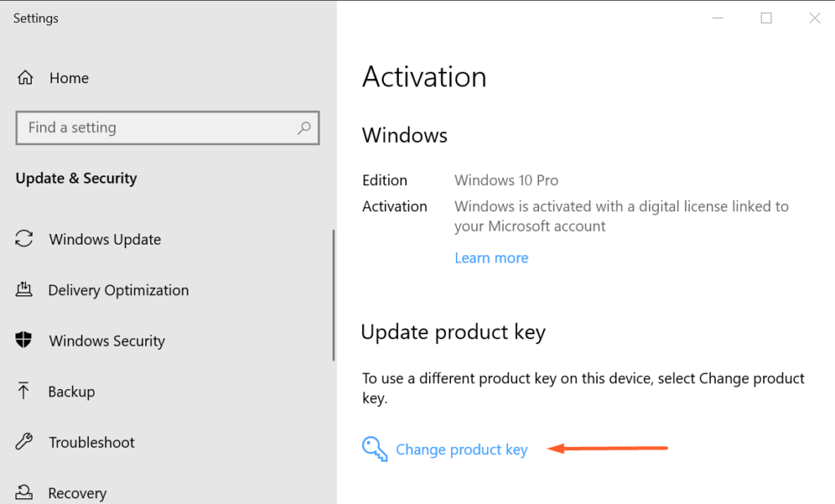Click the 'To use a different product key' description
Viewport: 835px width, 504px height.
pos(583,388)
